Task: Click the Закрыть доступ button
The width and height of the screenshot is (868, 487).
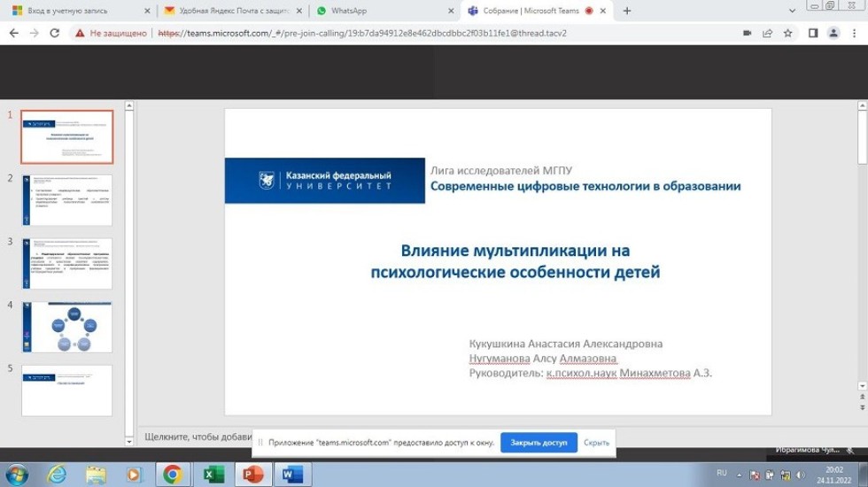Action: coord(539,443)
